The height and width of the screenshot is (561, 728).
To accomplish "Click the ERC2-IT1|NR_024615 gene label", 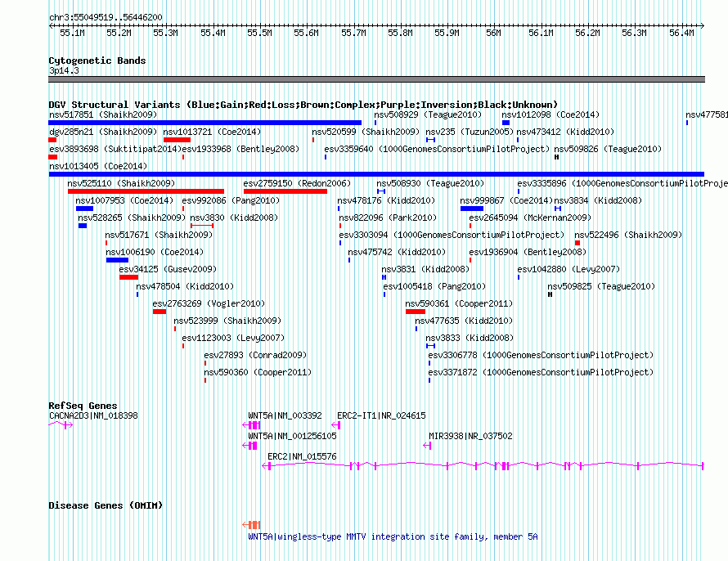I will (x=381, y=415).
